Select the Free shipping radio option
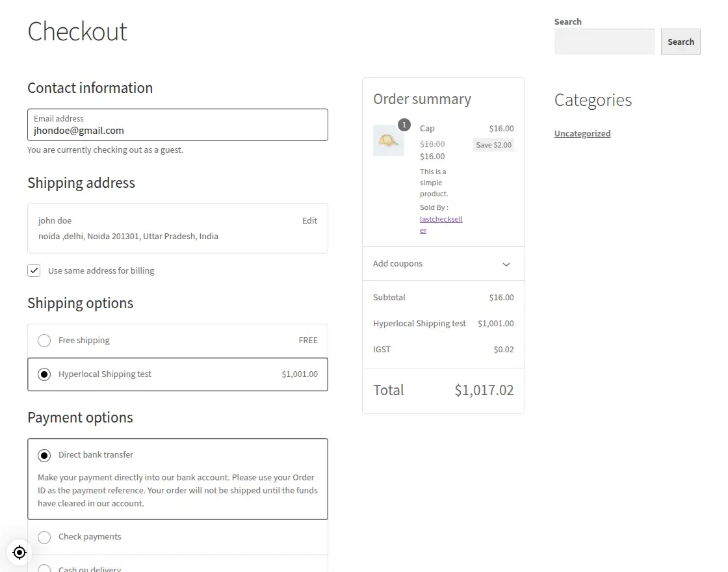Screen dimensions: 728x572 pyautogui.click(x=44, y=341)
